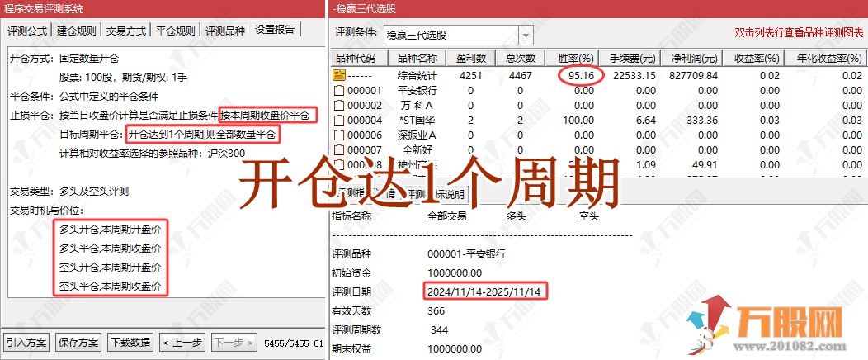Click the 沪深300 reference symbol text

(x=225, y=154)
